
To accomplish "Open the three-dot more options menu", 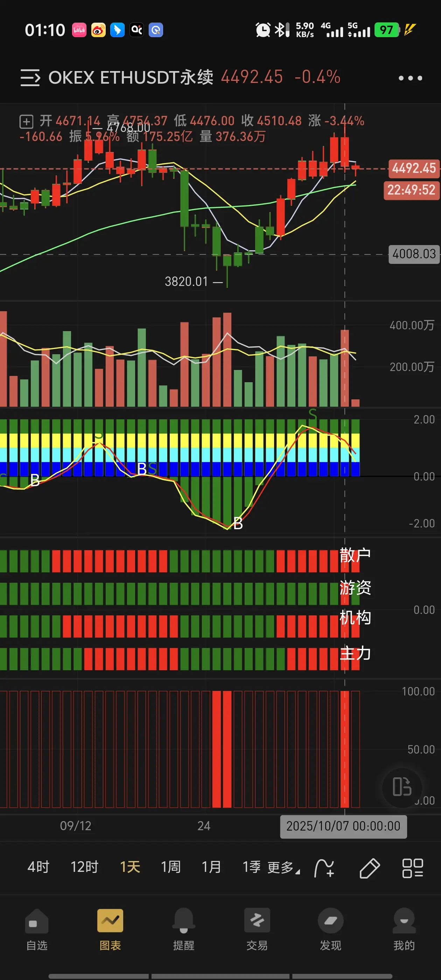I will coord(410,78).
